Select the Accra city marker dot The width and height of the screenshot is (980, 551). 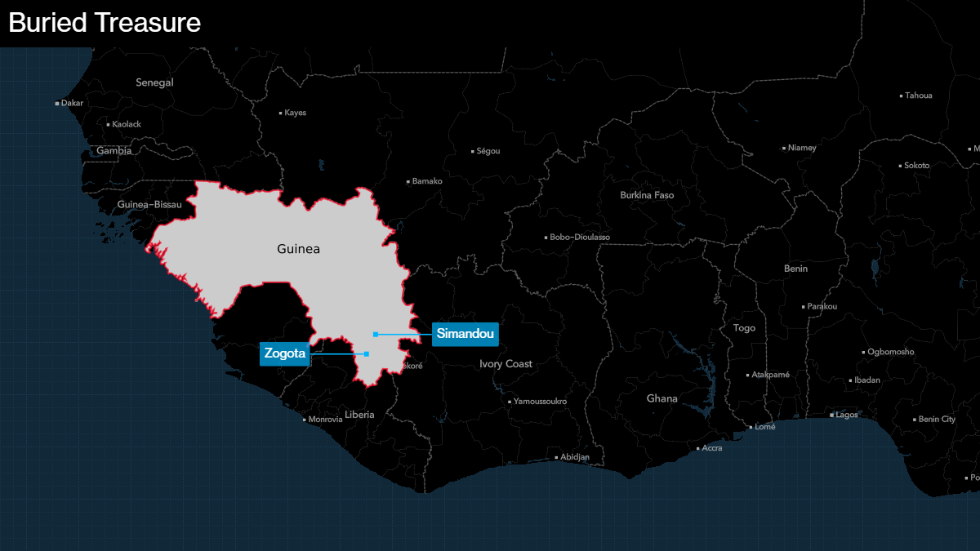pyautogui.click(x=698, y=449)
